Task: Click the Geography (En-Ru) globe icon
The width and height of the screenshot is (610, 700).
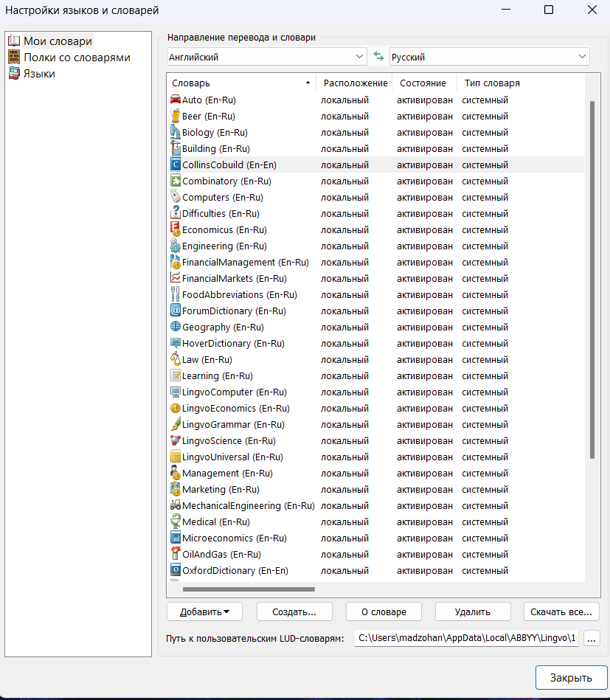Action: pos(176,327)
